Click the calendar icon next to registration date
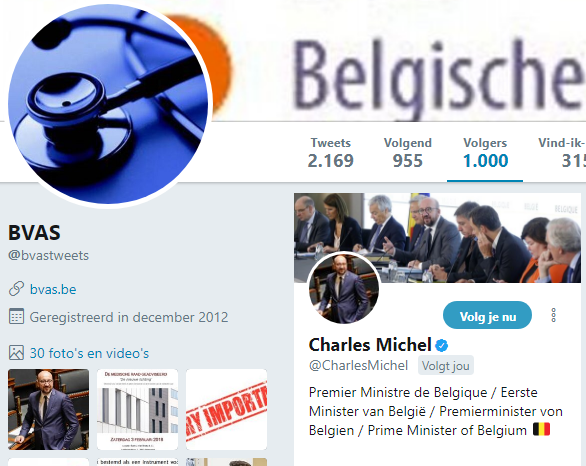586x466 pixels. [16, 317]
